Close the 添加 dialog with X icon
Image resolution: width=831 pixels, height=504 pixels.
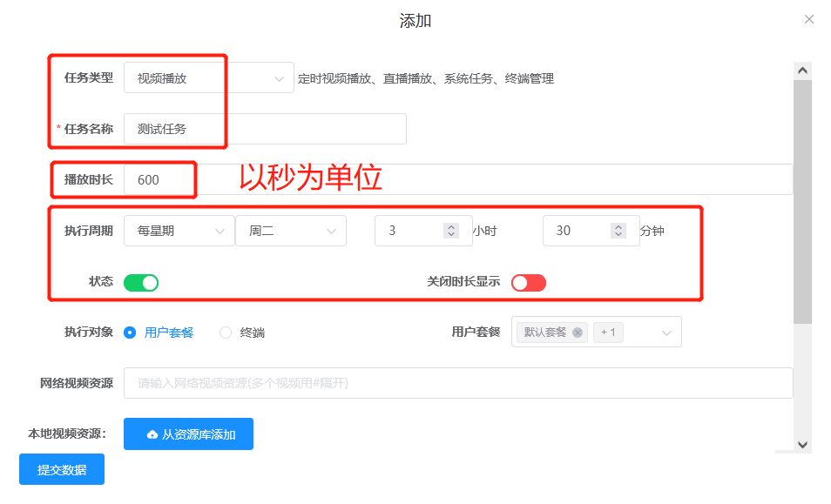[x=809, y=19]
